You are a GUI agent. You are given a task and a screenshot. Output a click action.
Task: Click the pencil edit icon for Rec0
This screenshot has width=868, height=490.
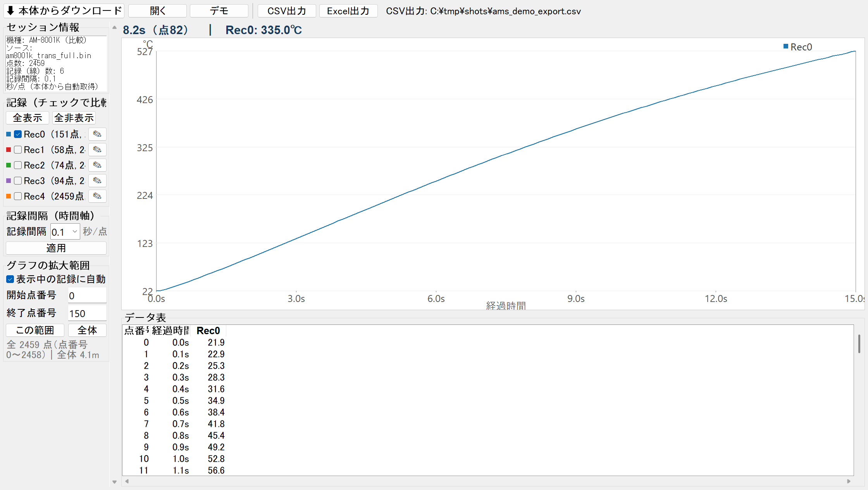point(97,134)
